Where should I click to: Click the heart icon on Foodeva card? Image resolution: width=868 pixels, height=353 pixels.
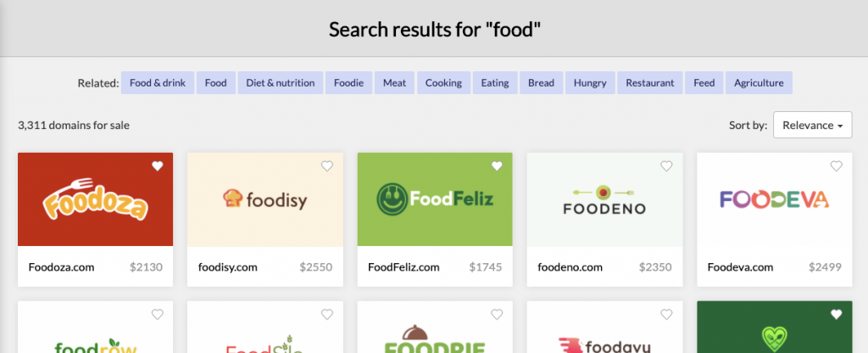click(x=836, y=165)
